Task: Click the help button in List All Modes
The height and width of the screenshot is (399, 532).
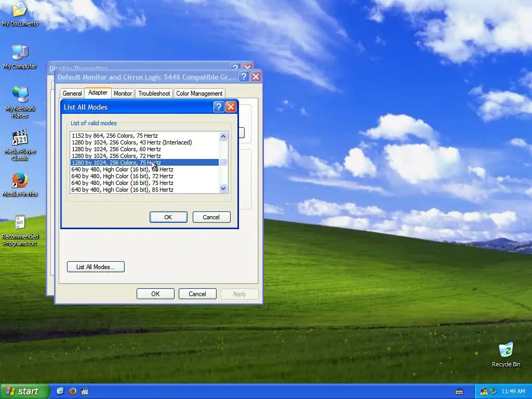Action: click(x=219, y=107)
